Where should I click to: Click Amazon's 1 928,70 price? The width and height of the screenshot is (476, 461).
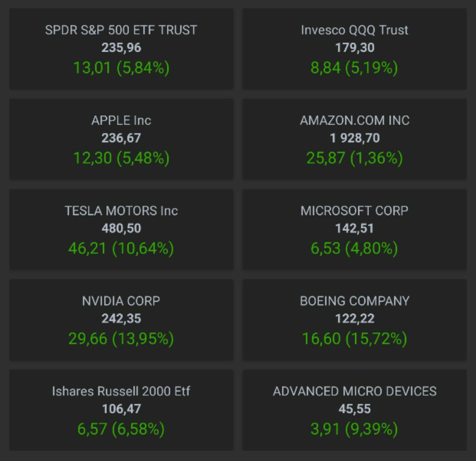pos(355,138)
